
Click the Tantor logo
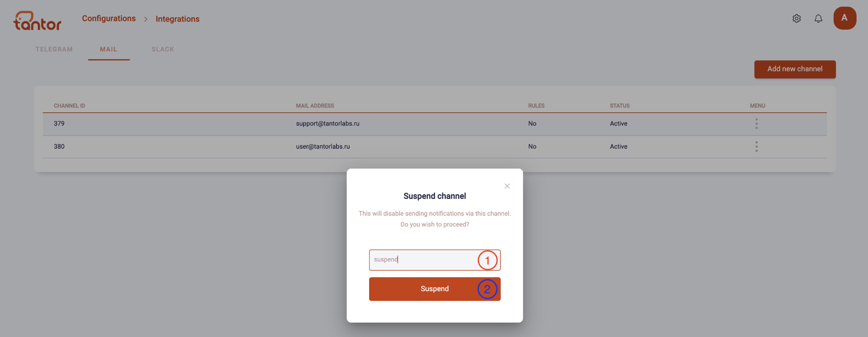pyautogui.click(x=37, y=21)
